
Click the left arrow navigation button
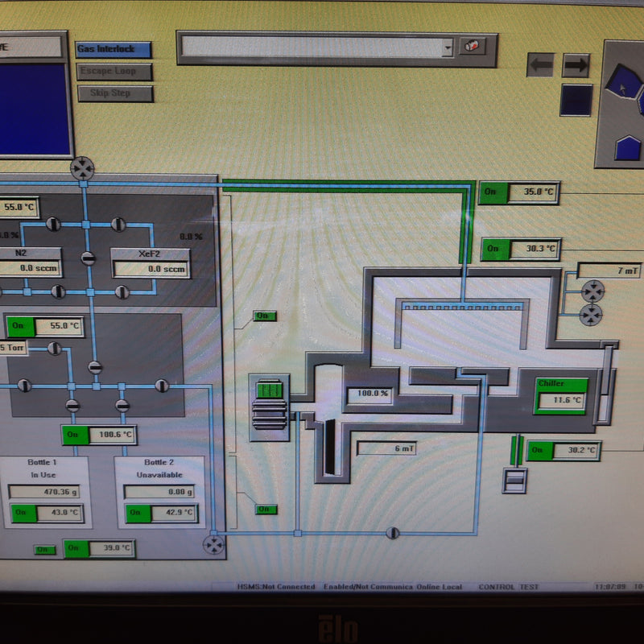[x=540, y=65]
